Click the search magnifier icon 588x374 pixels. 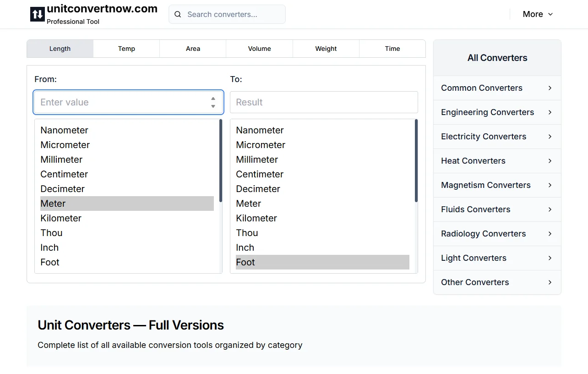178,14
